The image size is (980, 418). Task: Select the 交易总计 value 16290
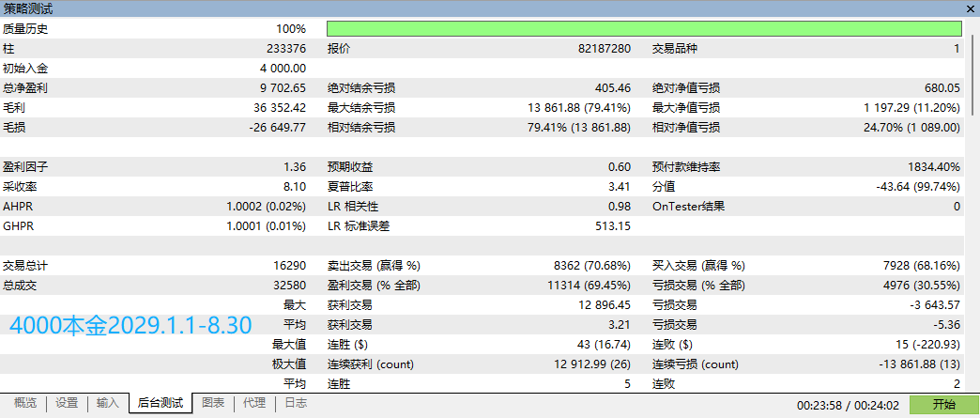click(289, 266)
